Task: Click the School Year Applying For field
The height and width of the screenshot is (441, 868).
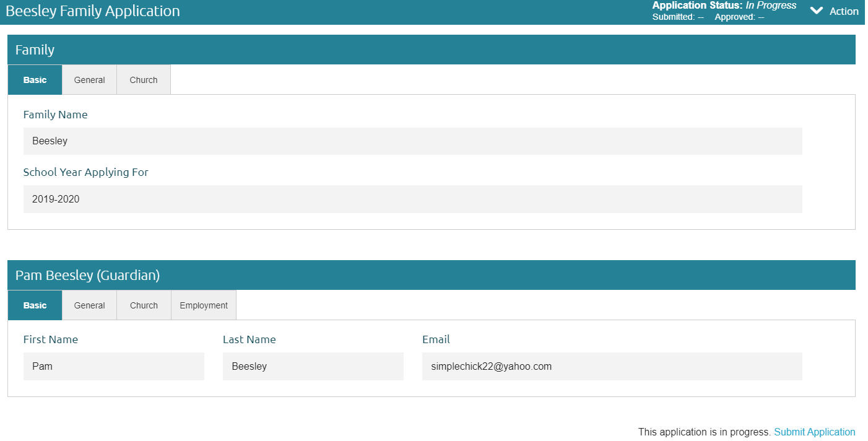Action: (x=412, y=199)
